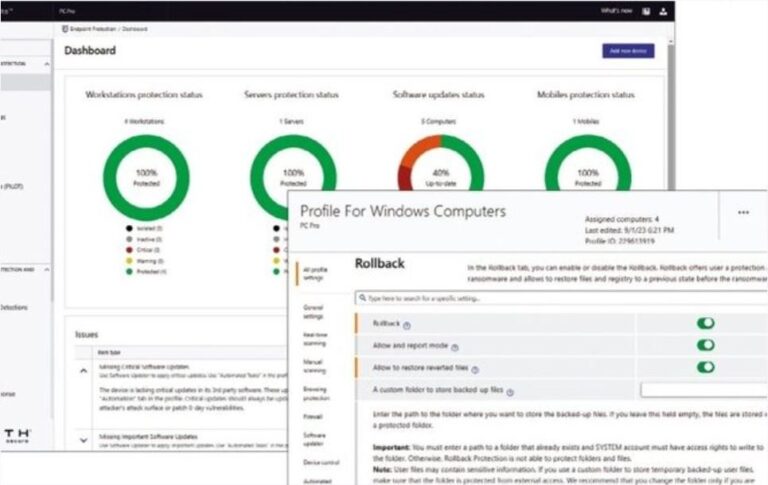Switch to the Real-time scanning tab
Viewport: 768px width, 485px height.
coord(315,339)
